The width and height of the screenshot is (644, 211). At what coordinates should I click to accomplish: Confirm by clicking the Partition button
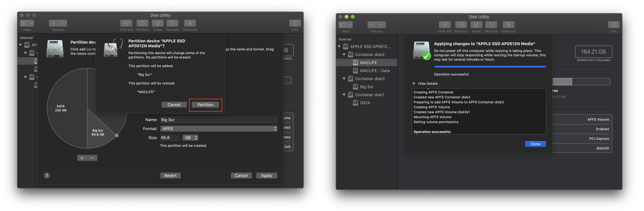(x=205, y=105)
